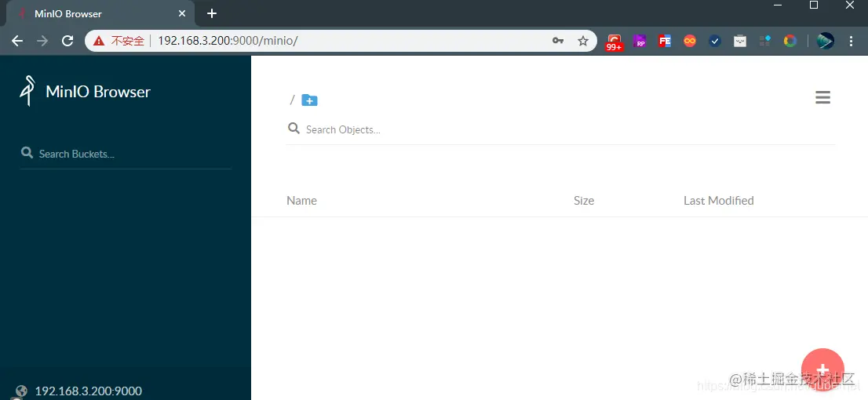Focus the Search Objects field
868x400 pixels.
click(560, 129)
